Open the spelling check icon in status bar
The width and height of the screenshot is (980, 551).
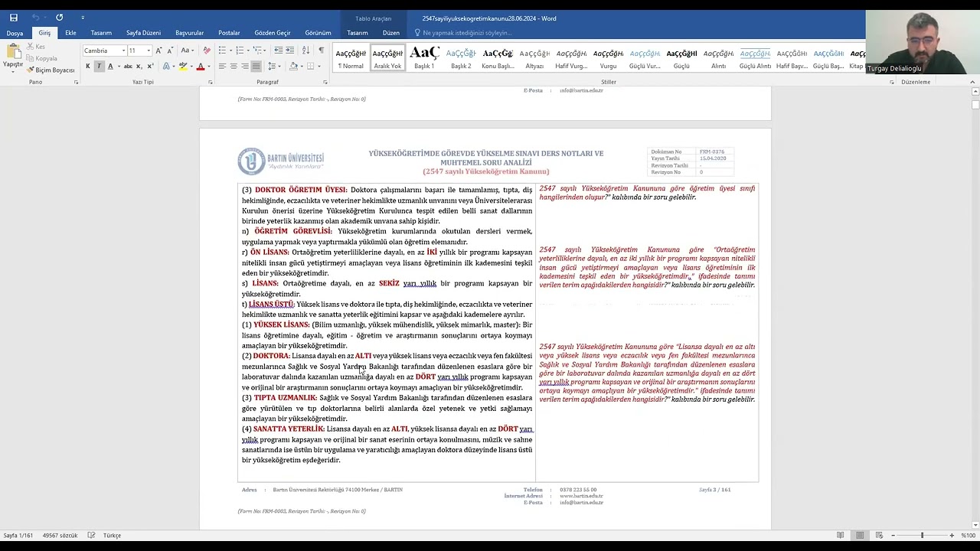click(x=91, y=536)
